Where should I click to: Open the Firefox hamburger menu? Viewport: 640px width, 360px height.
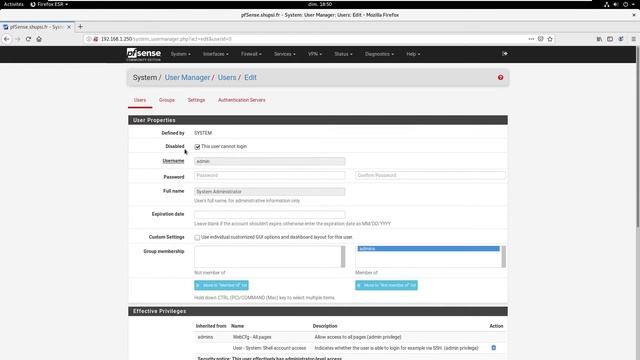point(633,39)
